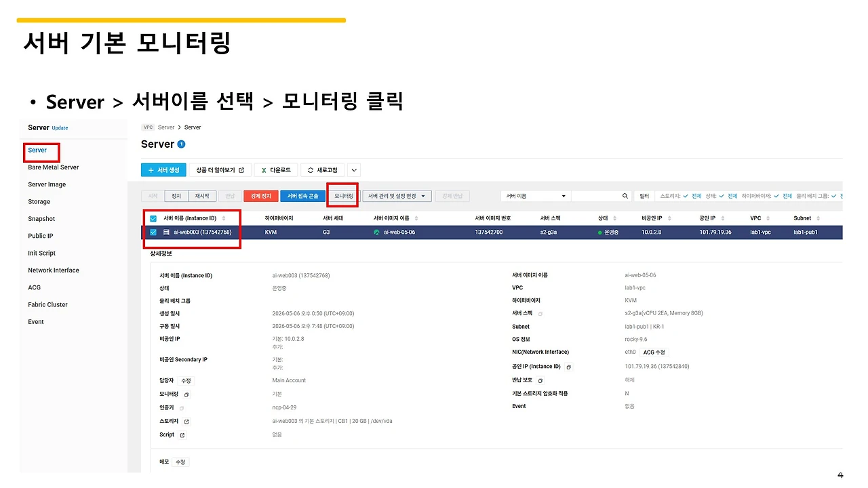Click the lab1-vpc cell in the server row
868x488 pixels.
tap(760, 232)
